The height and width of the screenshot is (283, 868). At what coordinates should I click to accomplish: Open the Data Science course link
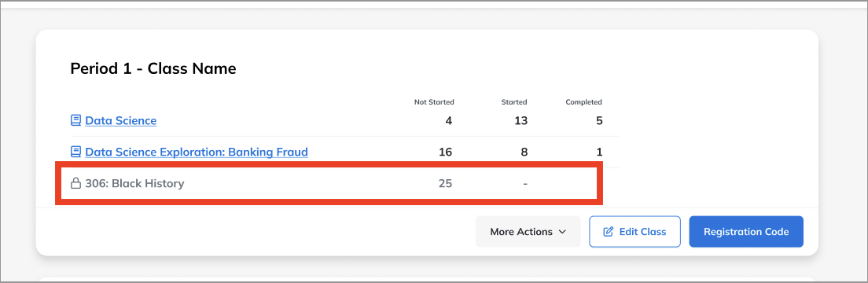pos(120,120)
